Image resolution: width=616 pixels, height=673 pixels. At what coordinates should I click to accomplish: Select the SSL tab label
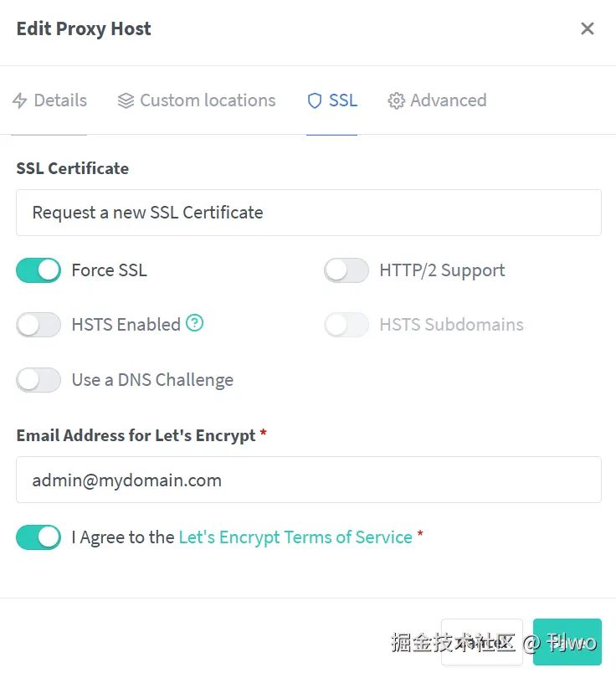(x=343, y=100)
